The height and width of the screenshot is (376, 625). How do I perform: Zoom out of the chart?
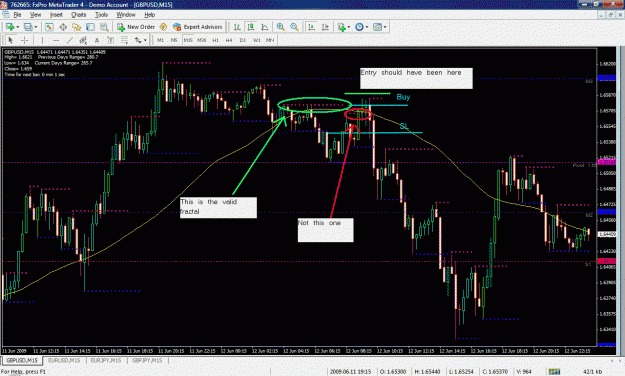(294, 27)
